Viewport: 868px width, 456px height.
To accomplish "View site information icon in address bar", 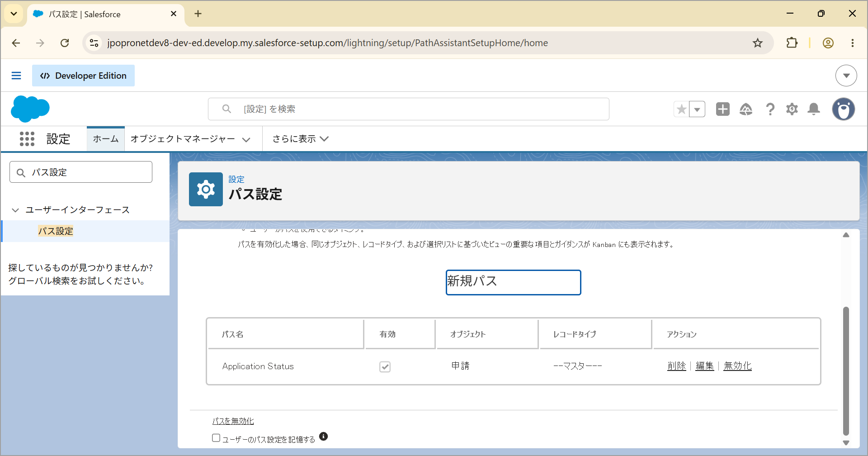I will [x=94, y=43].
